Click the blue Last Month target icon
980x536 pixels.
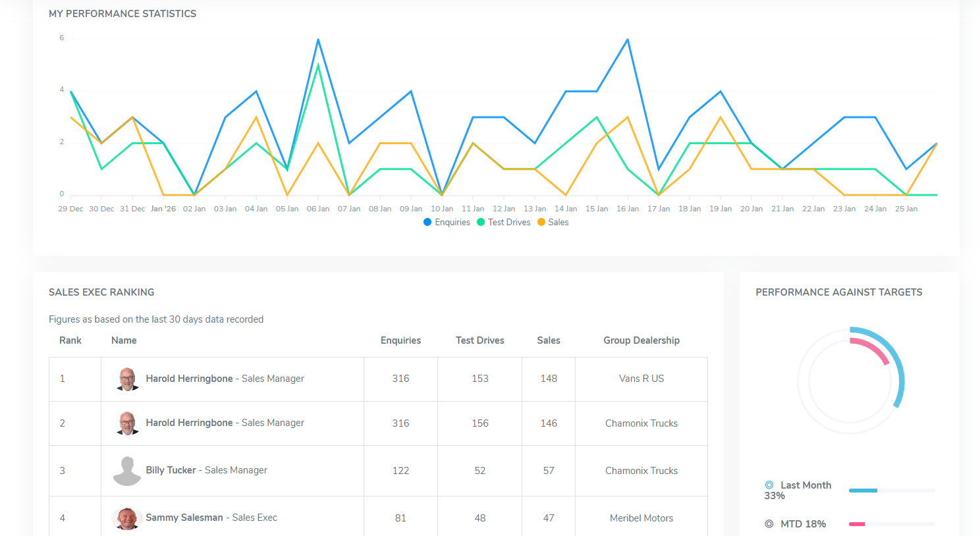pyautogui.click(x=769, y=485)
